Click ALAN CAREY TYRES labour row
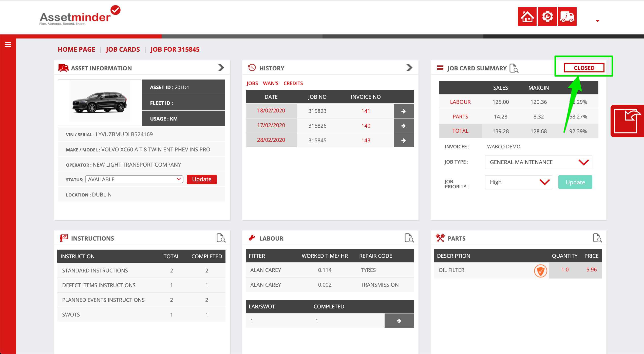 tap(330, 270)
